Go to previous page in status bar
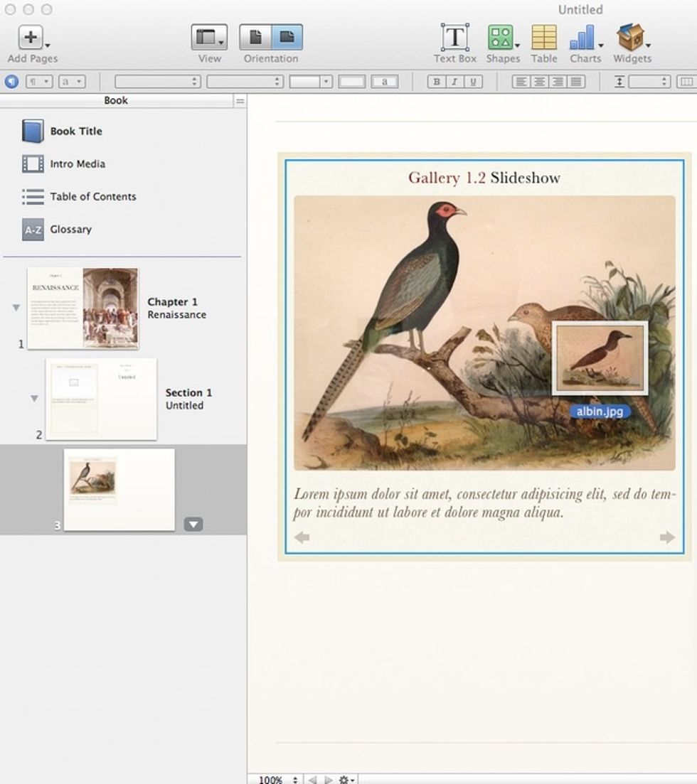This screenshot has width=697, height=784. click(313, 780)
